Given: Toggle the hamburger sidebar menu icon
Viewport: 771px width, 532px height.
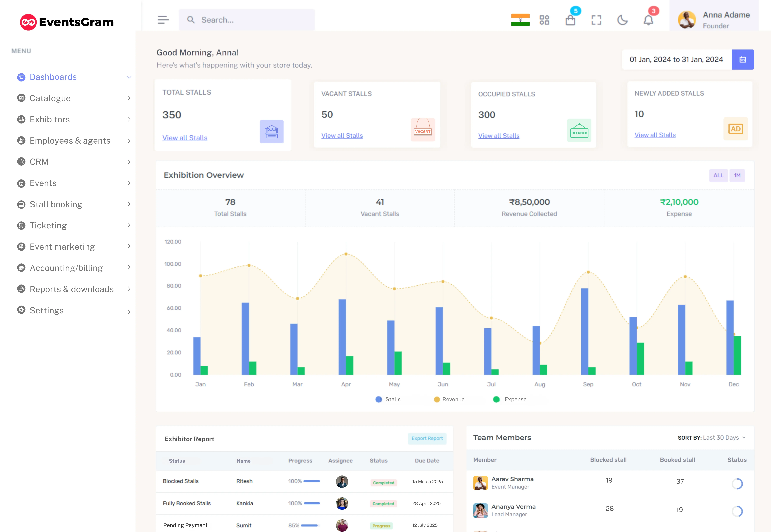Looking at the screenshot, I should 163,20.
